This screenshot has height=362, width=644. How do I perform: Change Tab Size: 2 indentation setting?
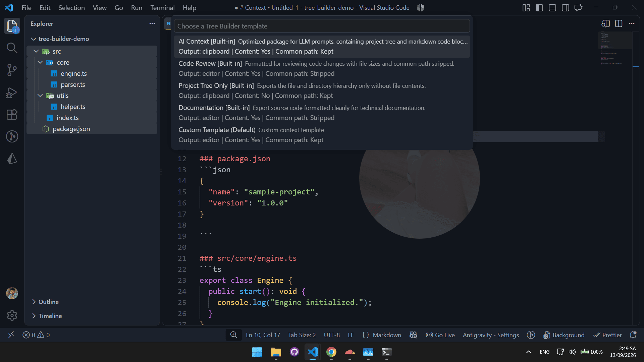coord(302,335)
